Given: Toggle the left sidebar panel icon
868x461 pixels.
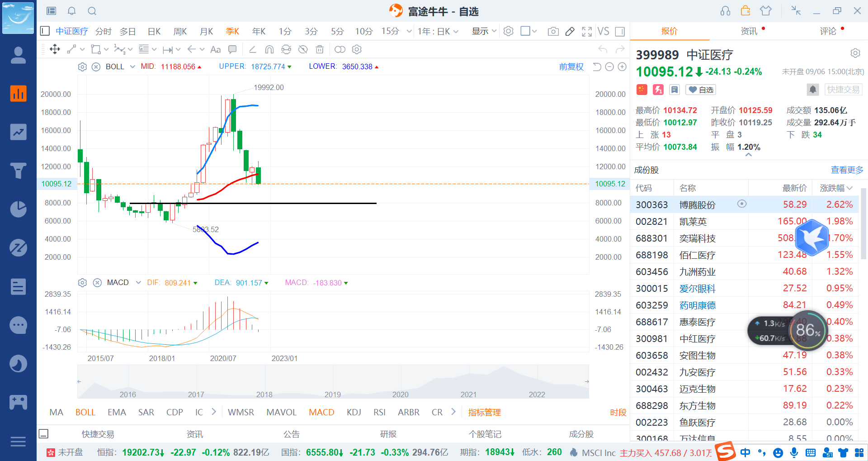Looking at the screenshot, I should tap(52, 11).
